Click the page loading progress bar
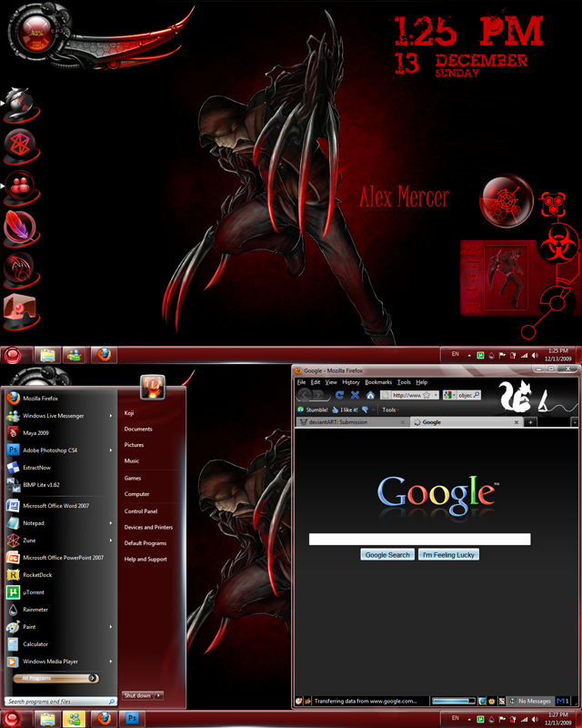The height and width of the screenshot is (728, 582). coord(454,701)
